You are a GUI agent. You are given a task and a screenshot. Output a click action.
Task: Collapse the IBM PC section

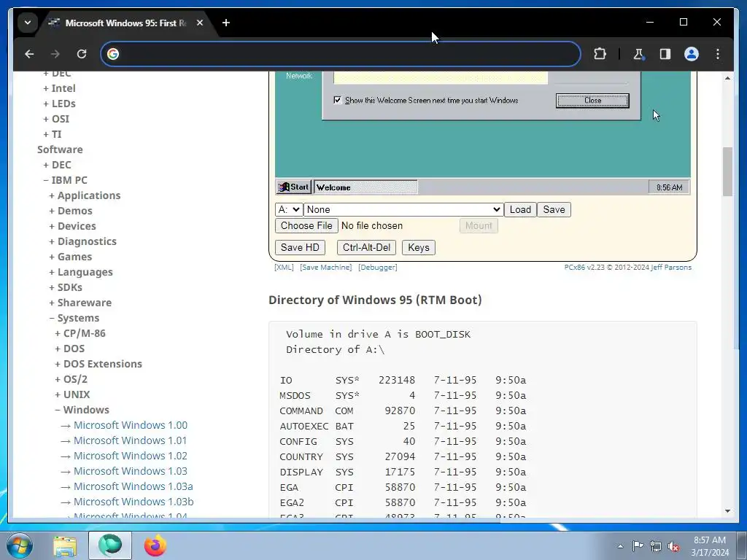pyautogui.click(x=65, y=180)
